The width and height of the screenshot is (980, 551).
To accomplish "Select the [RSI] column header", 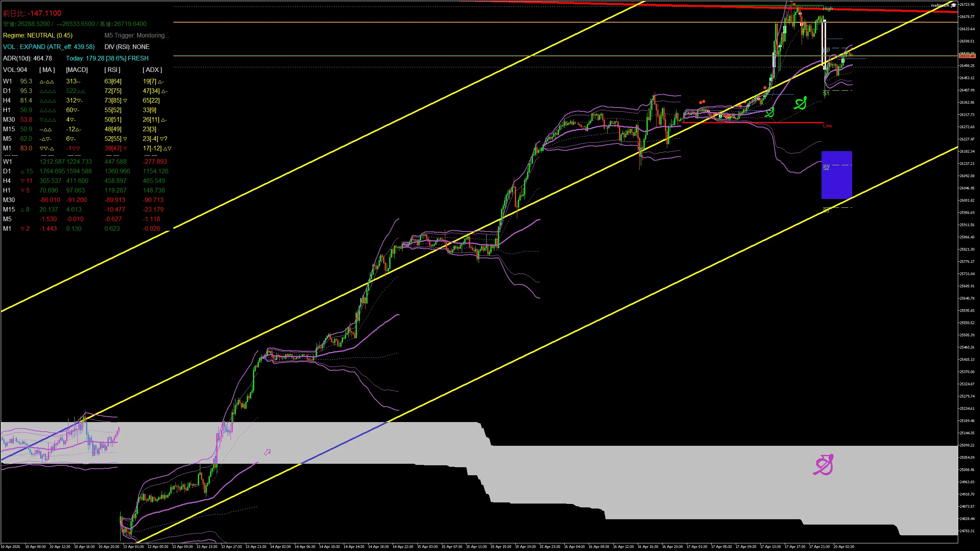I will coord(112,70).
